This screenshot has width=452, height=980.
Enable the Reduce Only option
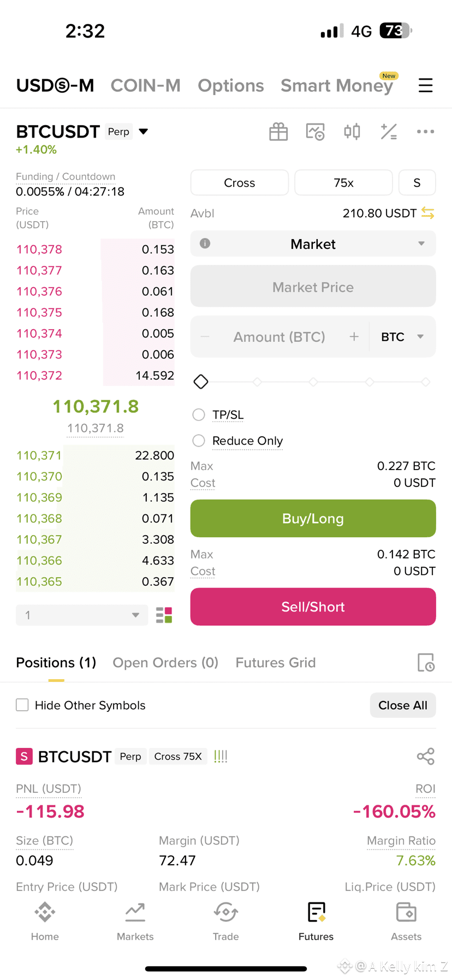pos(199,441)
